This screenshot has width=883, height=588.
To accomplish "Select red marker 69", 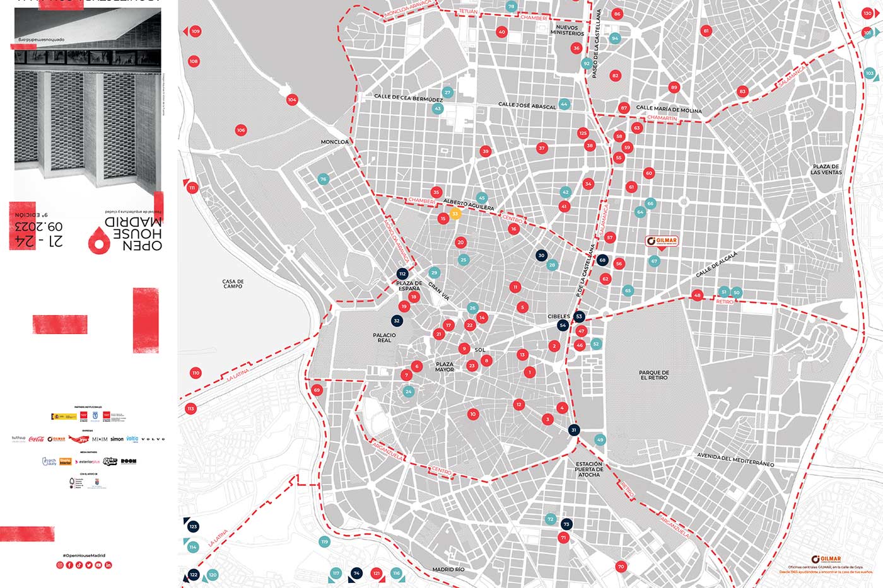I will pos(317,390).
